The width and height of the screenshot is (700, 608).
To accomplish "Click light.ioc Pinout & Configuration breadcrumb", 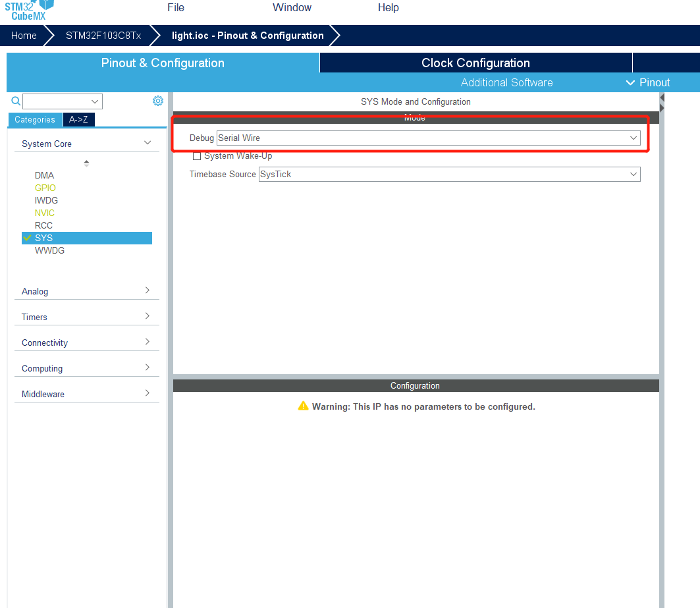I will tap(248, 36).
